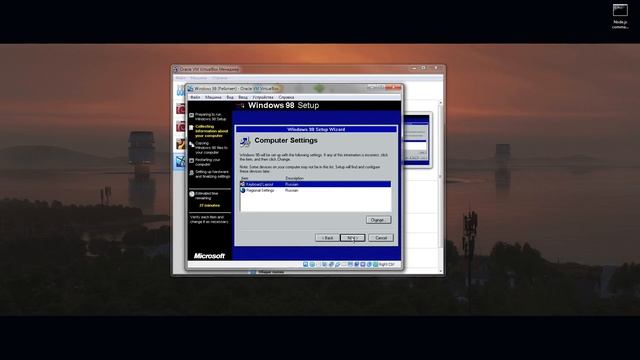
Task: Open Node.js command prompt desktop shortcut
Action: (620, 16)
